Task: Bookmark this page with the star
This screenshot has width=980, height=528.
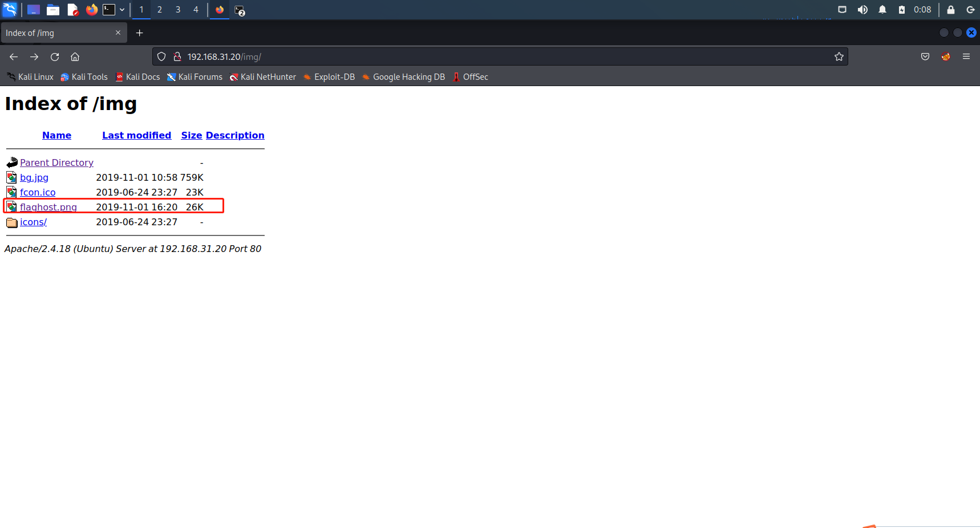Action: click(x=839, y=56)
